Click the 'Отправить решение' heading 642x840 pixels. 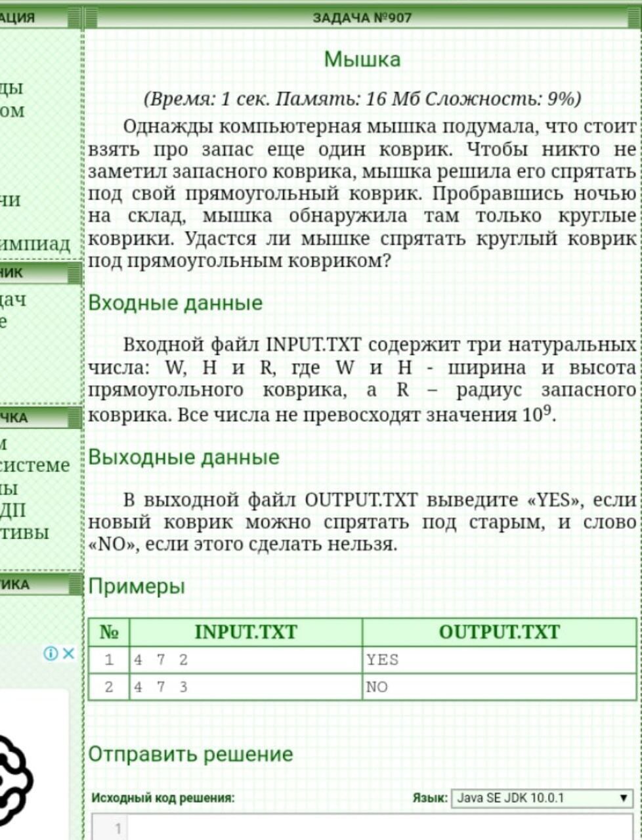(190, 754)
